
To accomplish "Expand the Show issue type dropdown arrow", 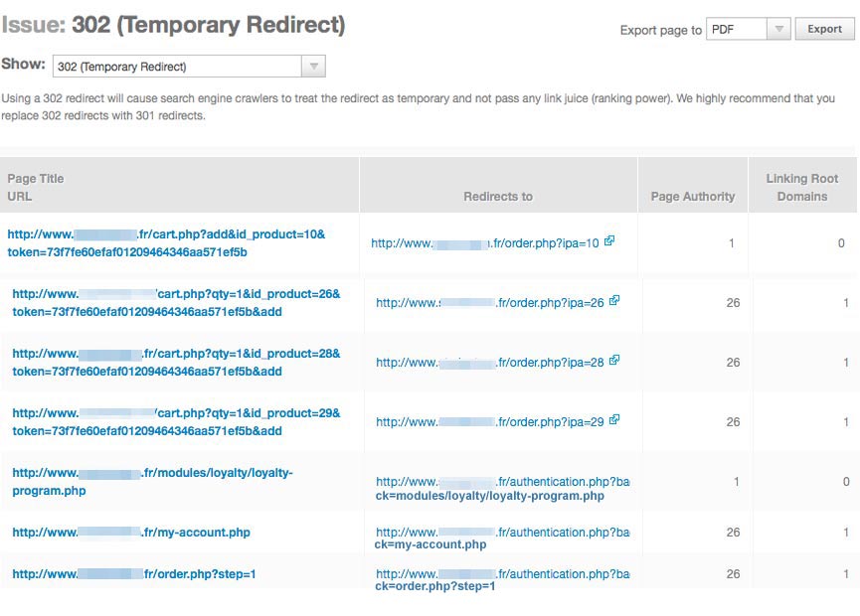I will point(314,67).
